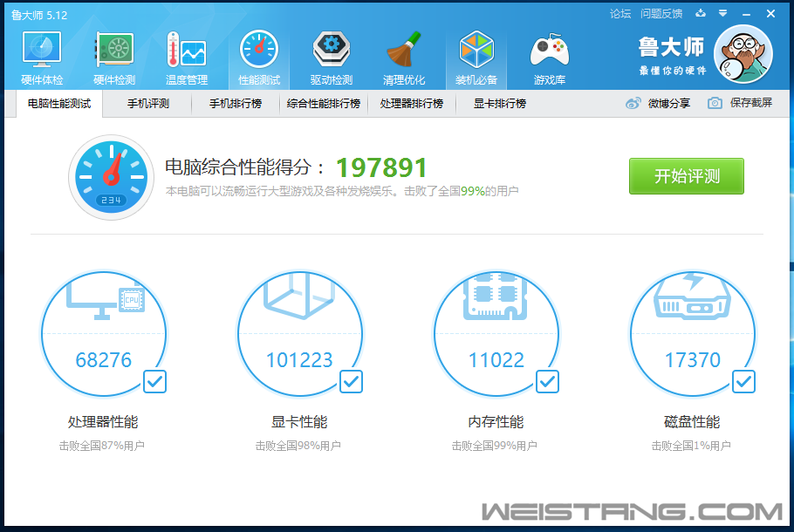
Task: Click 保存截屏 to save screenshot
Action: tap(741, 103)
